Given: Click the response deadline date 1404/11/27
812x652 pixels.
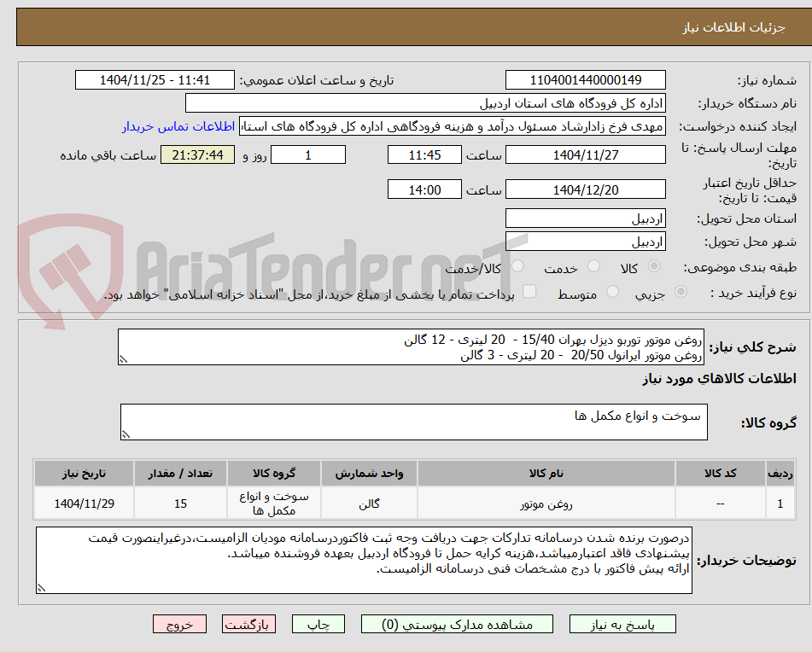Looking at the screenshot, I should point(585,154).
